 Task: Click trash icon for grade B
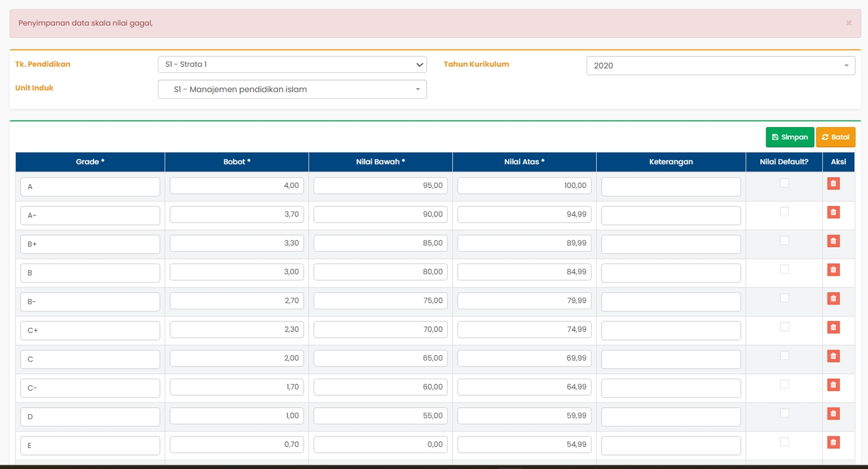tap(833, 270)
